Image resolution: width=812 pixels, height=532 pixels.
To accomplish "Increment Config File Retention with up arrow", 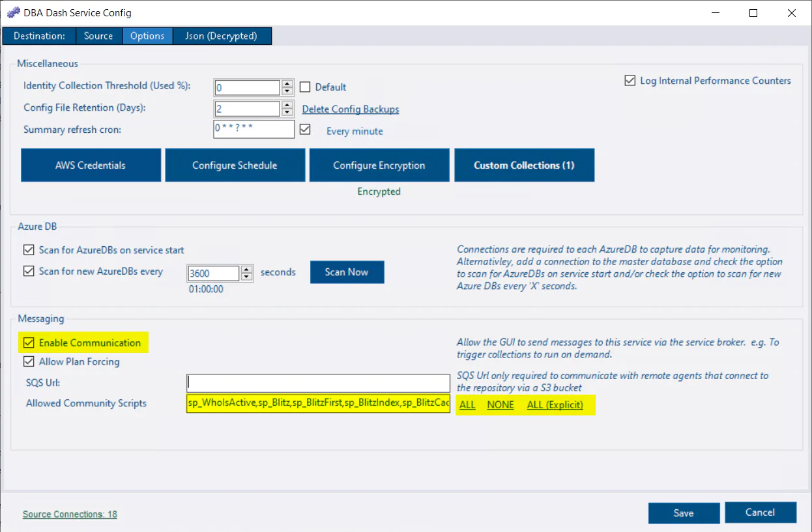I will [287, 105].
